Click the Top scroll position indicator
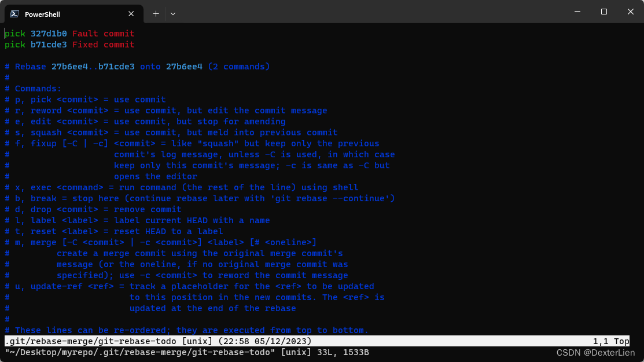 (621, 341)
